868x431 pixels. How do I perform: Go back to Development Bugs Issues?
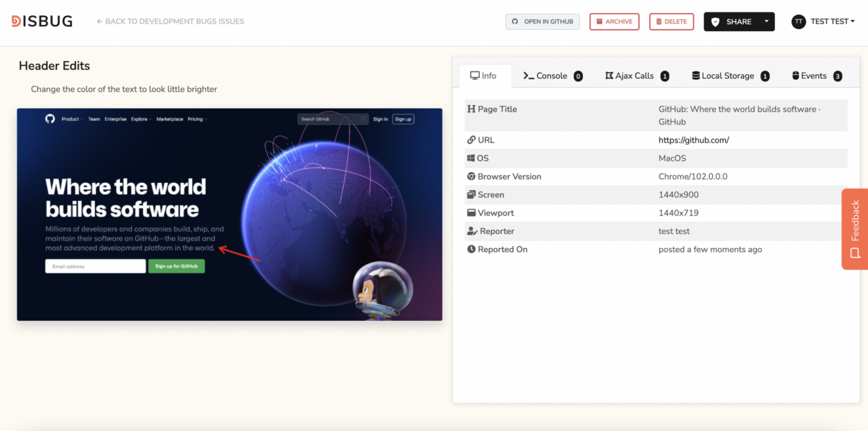(x=170, y=21)
